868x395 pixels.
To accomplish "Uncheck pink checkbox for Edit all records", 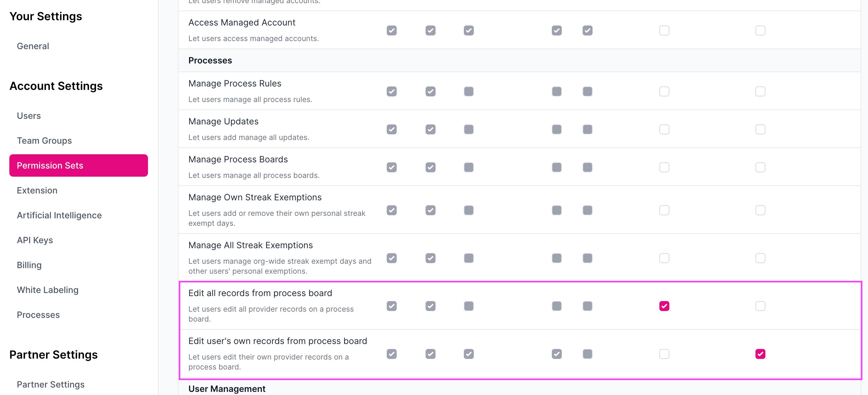I will 664,306.
